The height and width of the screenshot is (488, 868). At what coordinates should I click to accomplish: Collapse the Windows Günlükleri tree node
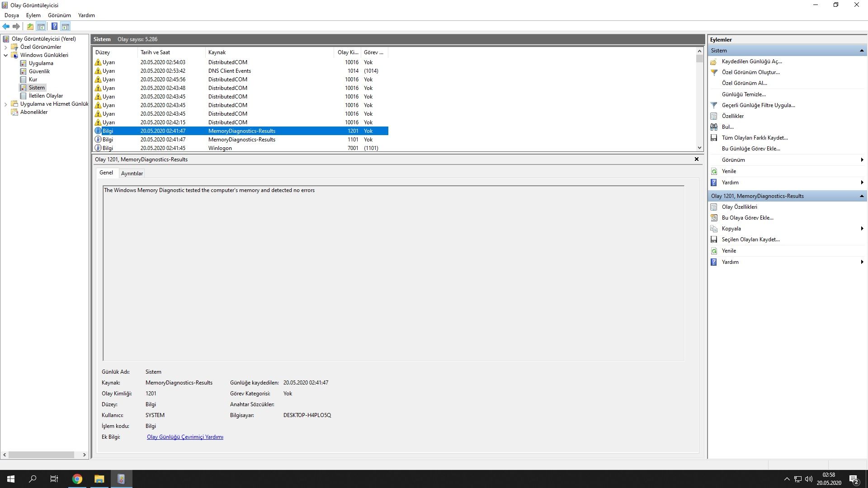pyautogui.click(x=5, y=55)
